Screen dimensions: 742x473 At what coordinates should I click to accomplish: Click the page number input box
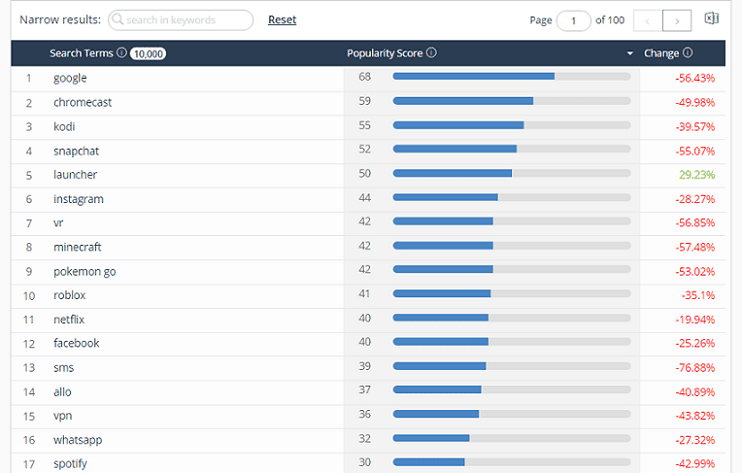[574, 21]
